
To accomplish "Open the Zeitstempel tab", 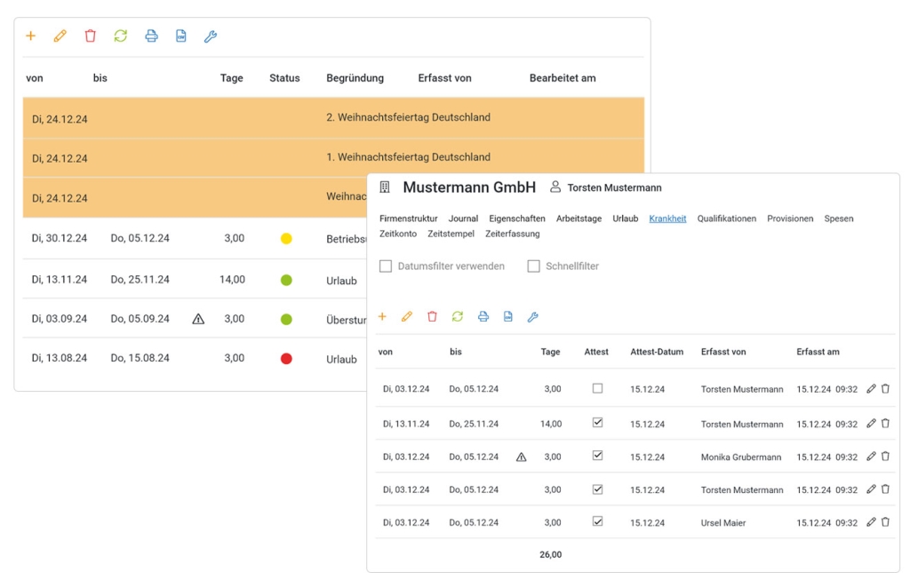I will [451, 234].
